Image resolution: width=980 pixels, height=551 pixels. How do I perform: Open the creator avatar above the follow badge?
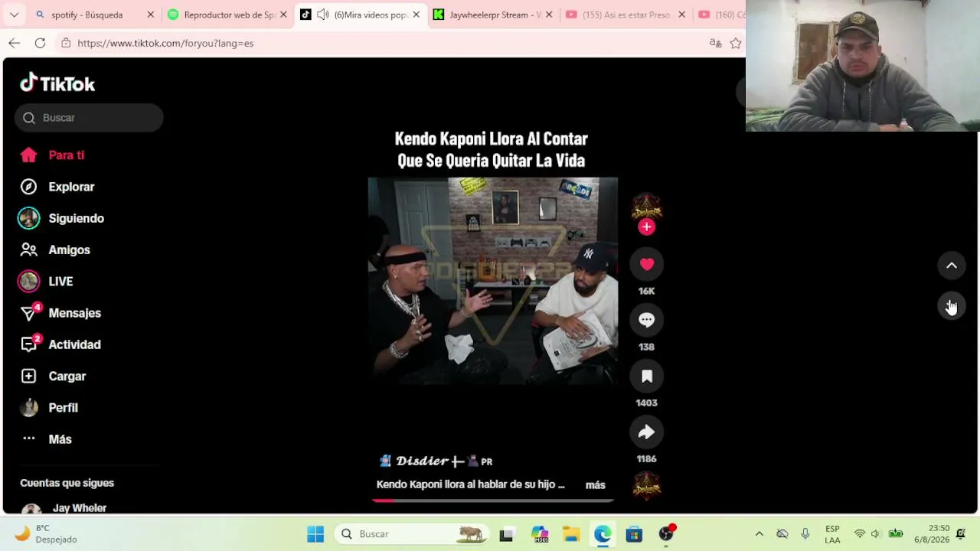[x=646, y=207]
